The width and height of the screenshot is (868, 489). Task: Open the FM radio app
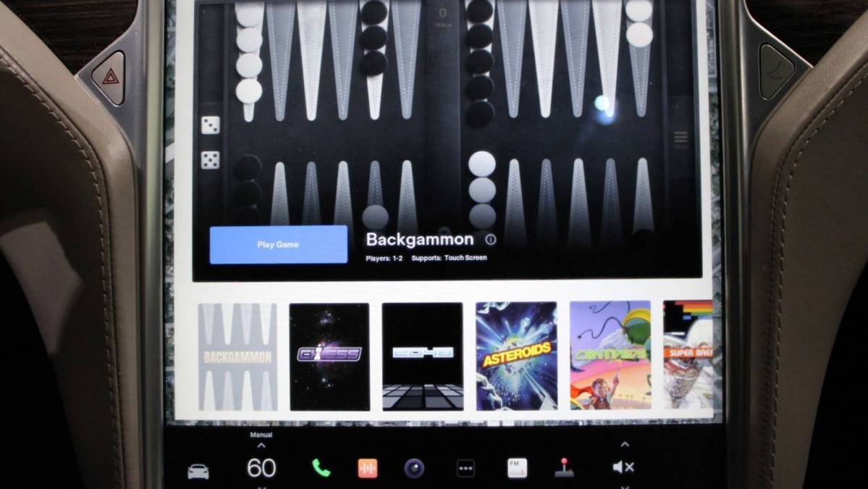[x=517, y=468]
